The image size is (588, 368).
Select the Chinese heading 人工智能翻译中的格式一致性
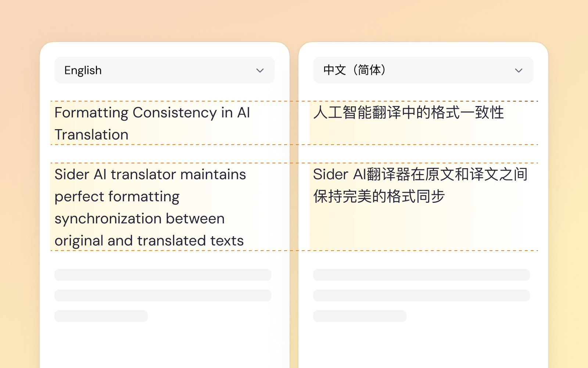410,114
